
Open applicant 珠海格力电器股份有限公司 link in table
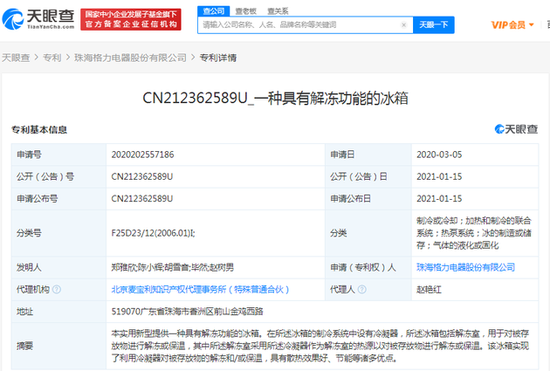466,267
